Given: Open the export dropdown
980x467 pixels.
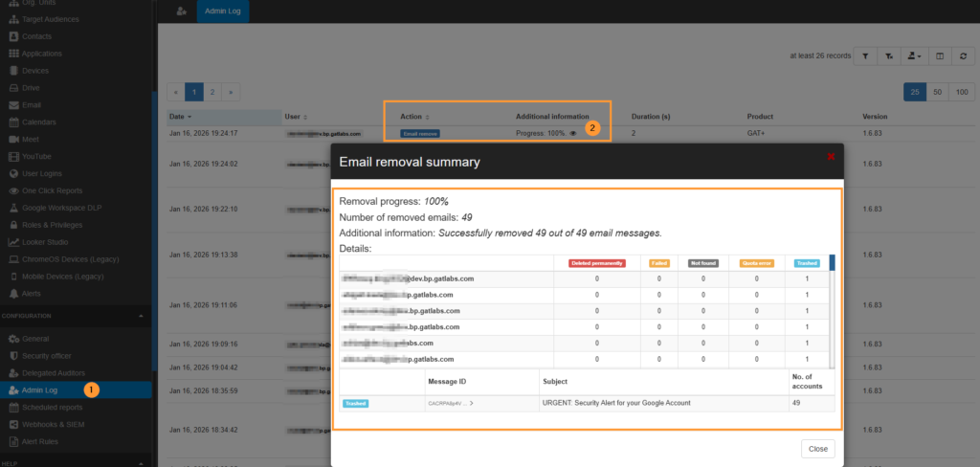Looking at the screenshot, I should tap(915, 56).
